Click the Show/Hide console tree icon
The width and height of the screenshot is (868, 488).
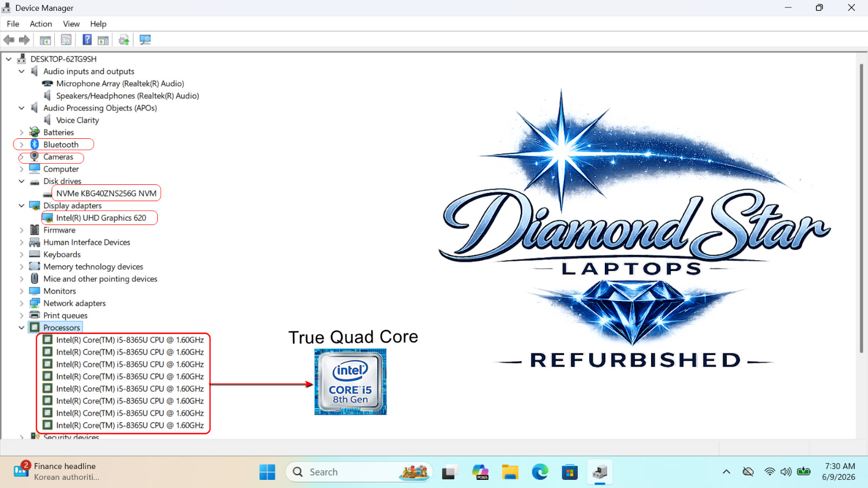[46, 40]
